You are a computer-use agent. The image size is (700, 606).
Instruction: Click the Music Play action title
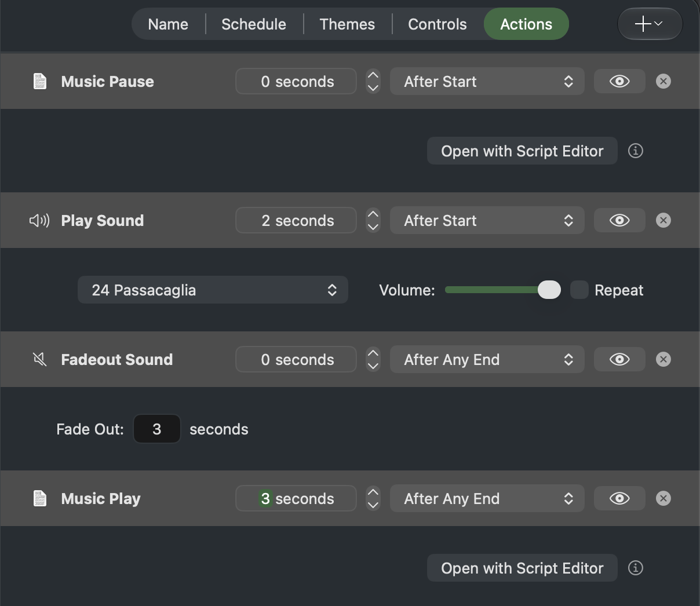pyautogui.click(x=101, y=498)
